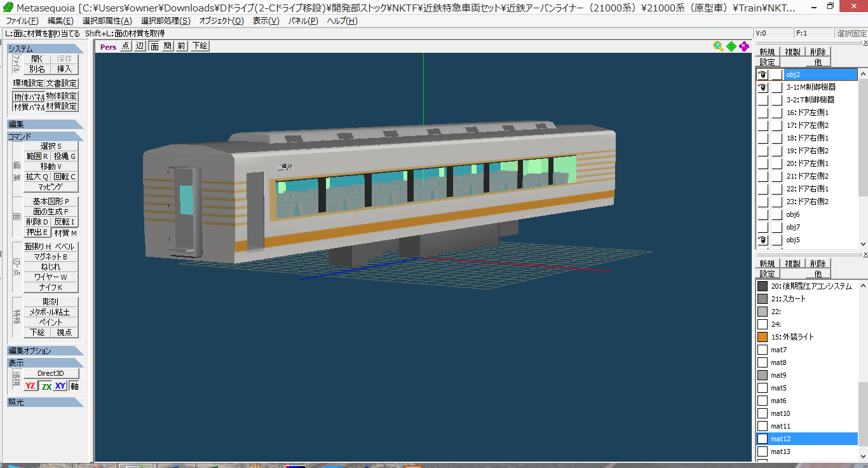Hide obj2 with its eye toggle
The image size is (868, 468).
(763, 74)
